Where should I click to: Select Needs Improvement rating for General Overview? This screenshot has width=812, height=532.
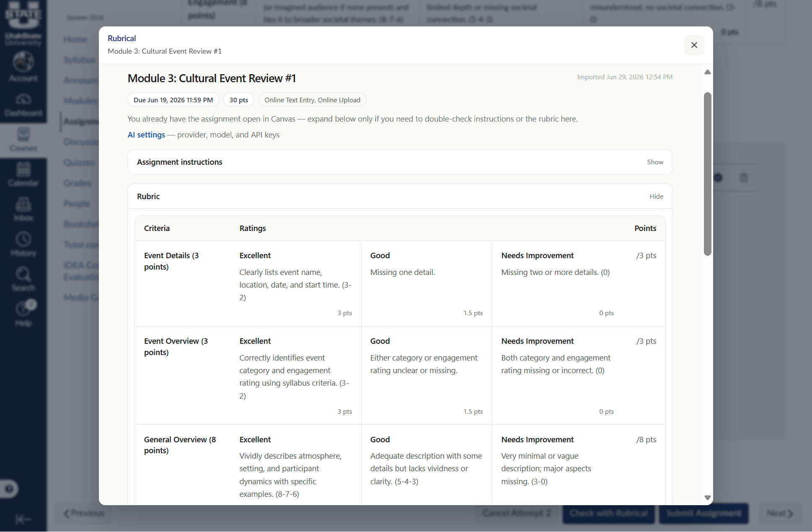pos(557,465)
